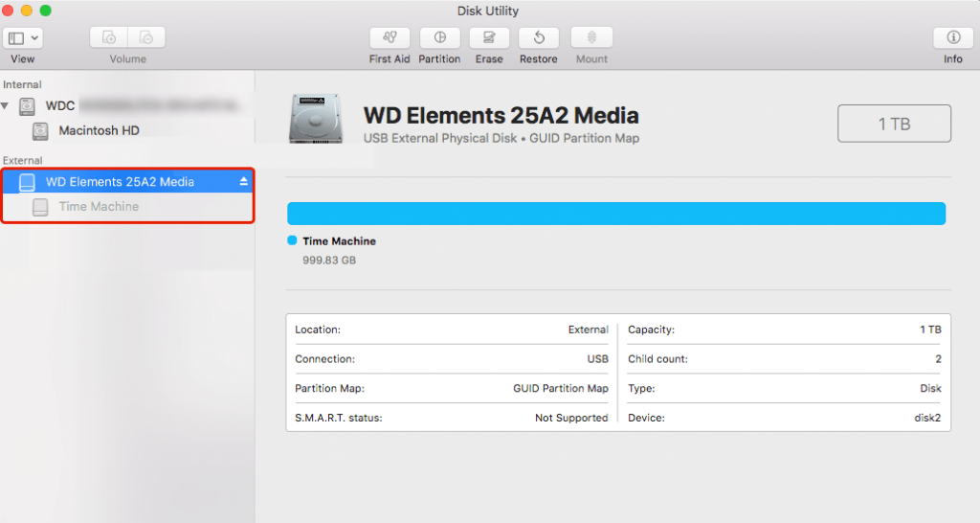The image size is (980, 523).
Task: Click the WDC internal drive icon
Action: click(x=27, y=105)
